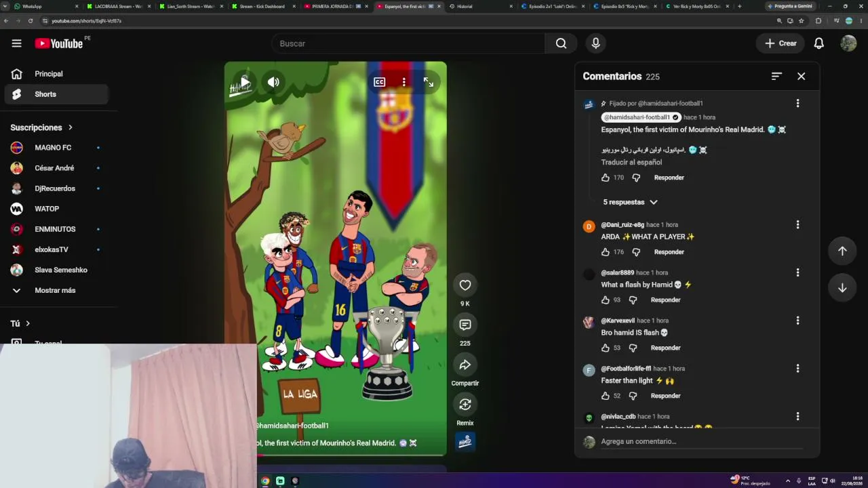
Task: Like the Short with the heart button
Action: [x=465, y=285]
